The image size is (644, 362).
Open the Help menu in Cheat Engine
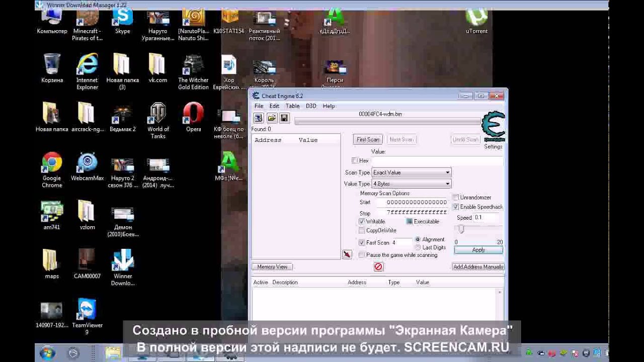point(329,106)
